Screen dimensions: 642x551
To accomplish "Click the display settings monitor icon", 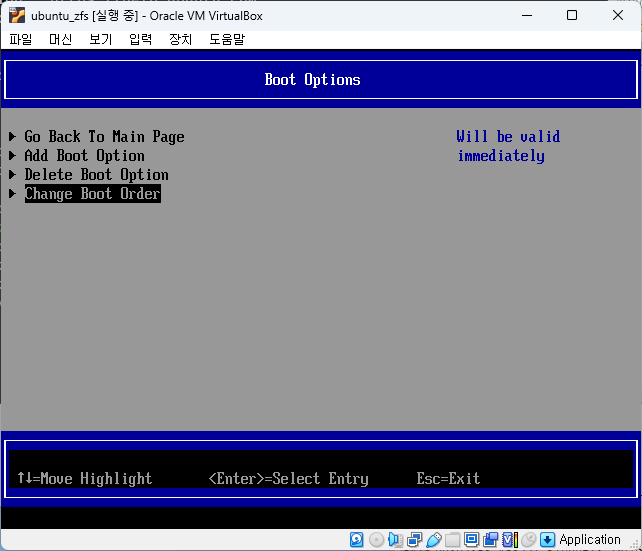I will pos(471,540).
